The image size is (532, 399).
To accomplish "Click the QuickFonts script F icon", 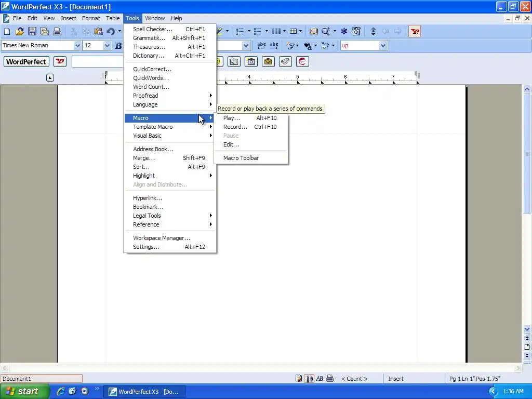I will click(x=290, y=46).
